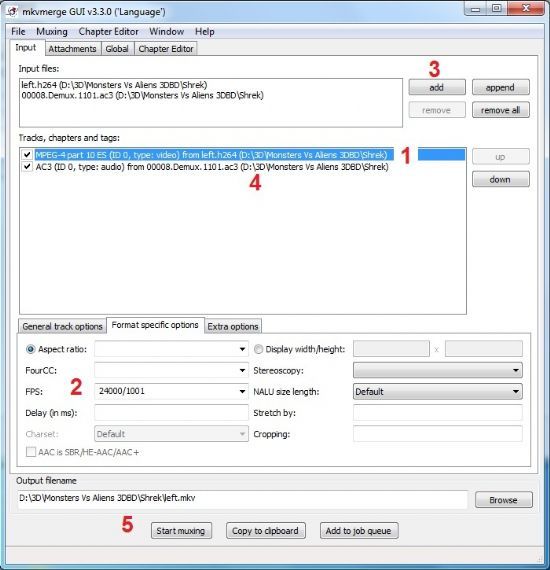550x570 pixels.
Task: Select the Aspect ratio radio button
Action: tap(31, 349)
